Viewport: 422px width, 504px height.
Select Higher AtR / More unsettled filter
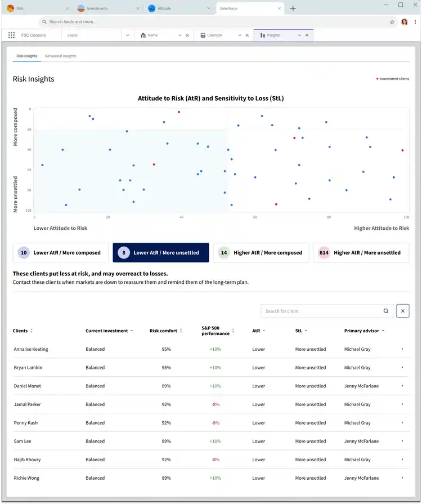point(361,253)
